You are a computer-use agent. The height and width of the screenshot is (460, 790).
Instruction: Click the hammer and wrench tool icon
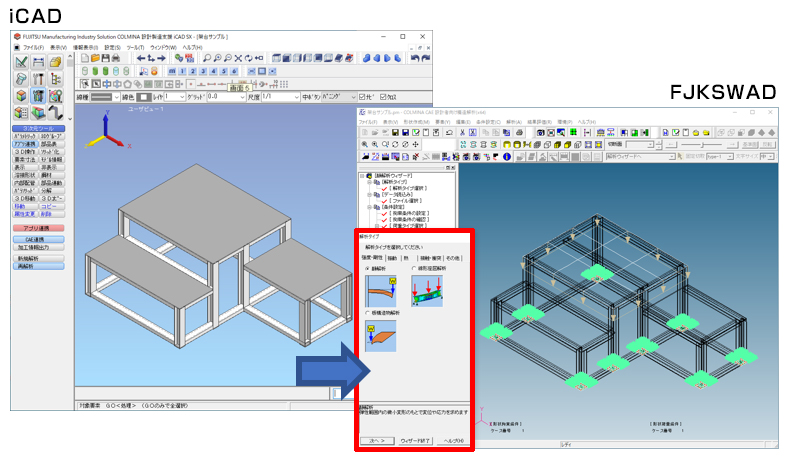(x=38, y=79)
